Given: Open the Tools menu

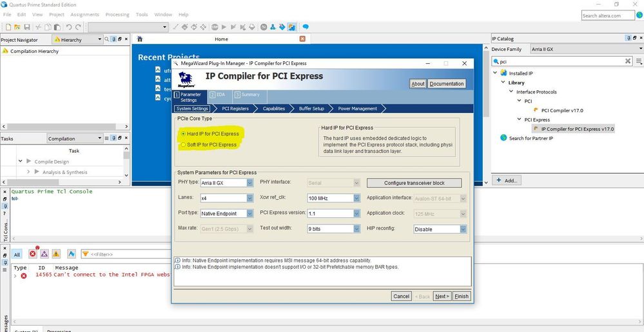Looking at the screenshot, I should tap(142, 14).
